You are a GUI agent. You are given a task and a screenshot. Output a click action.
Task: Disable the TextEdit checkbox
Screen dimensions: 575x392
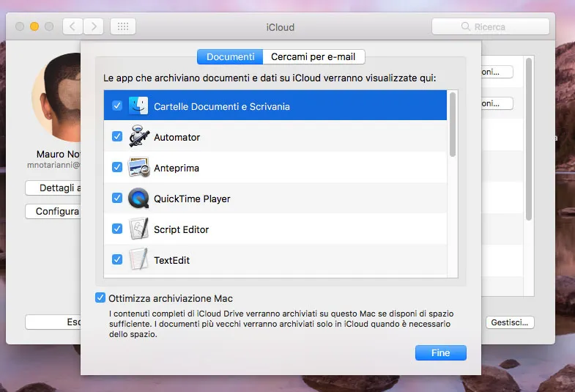coord(117,259)
